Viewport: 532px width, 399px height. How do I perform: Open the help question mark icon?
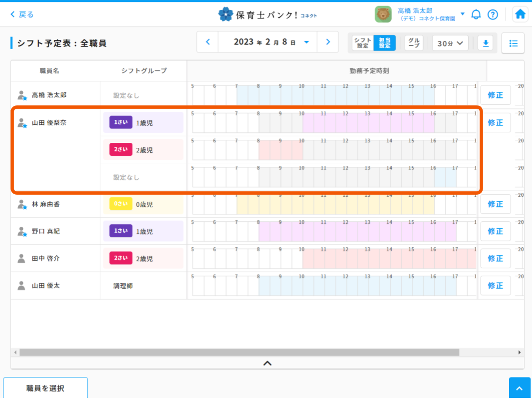click(493, 14)
